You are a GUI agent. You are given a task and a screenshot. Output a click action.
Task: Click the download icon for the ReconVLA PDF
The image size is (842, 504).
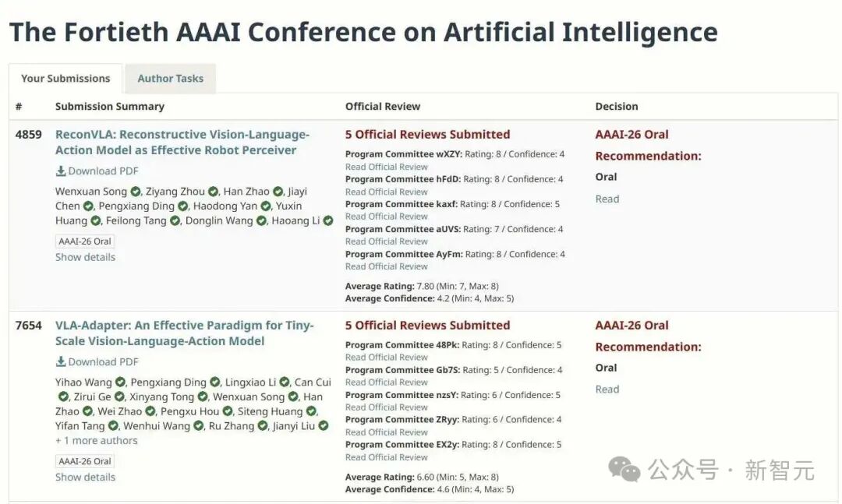point(61,171)
